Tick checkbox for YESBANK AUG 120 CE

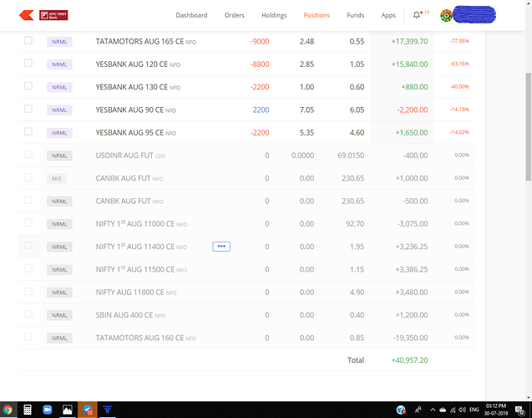(28, 64)
